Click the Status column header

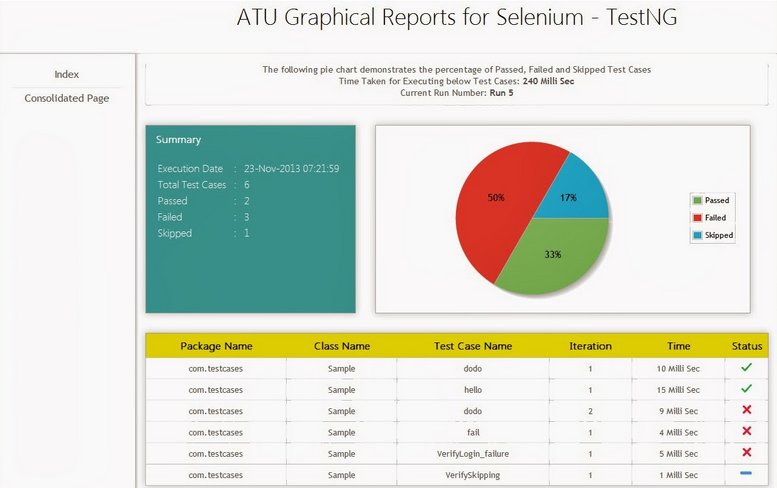(x=746, y=346)
